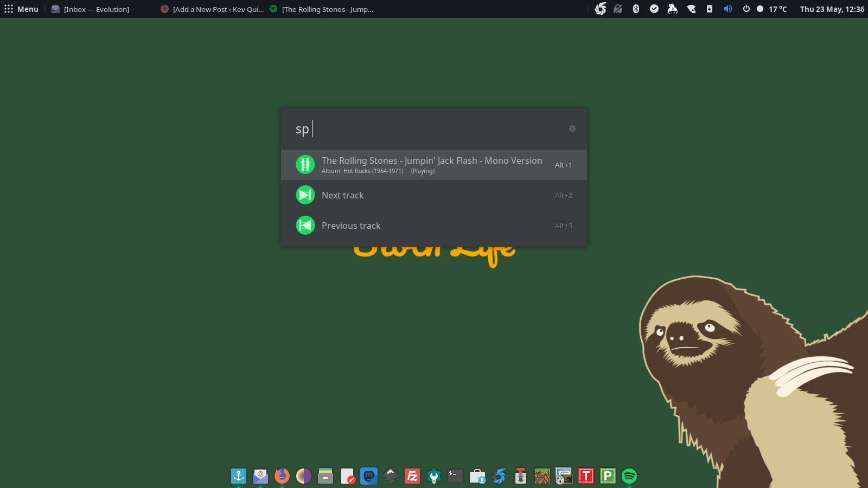
Task: Click the Bluetooth status tray icon
Action: tap(636, 9)
